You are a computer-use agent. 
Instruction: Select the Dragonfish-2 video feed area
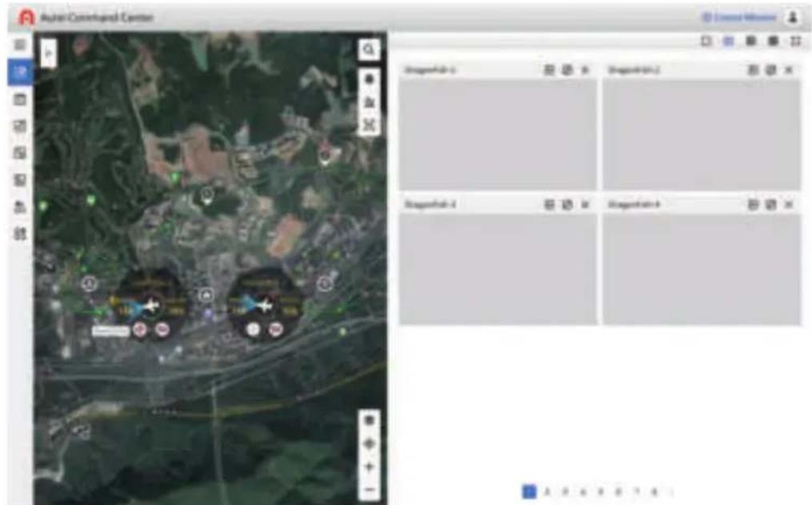click(x=702, y=134)
